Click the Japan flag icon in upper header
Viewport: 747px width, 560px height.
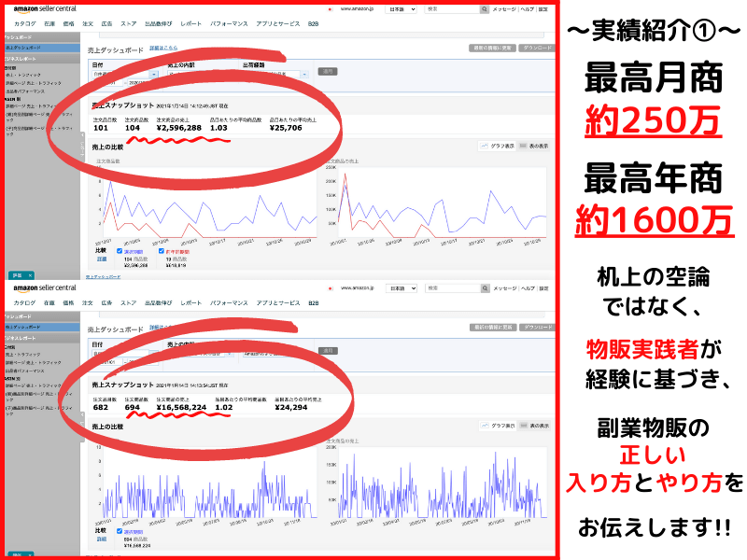[331, 10]
